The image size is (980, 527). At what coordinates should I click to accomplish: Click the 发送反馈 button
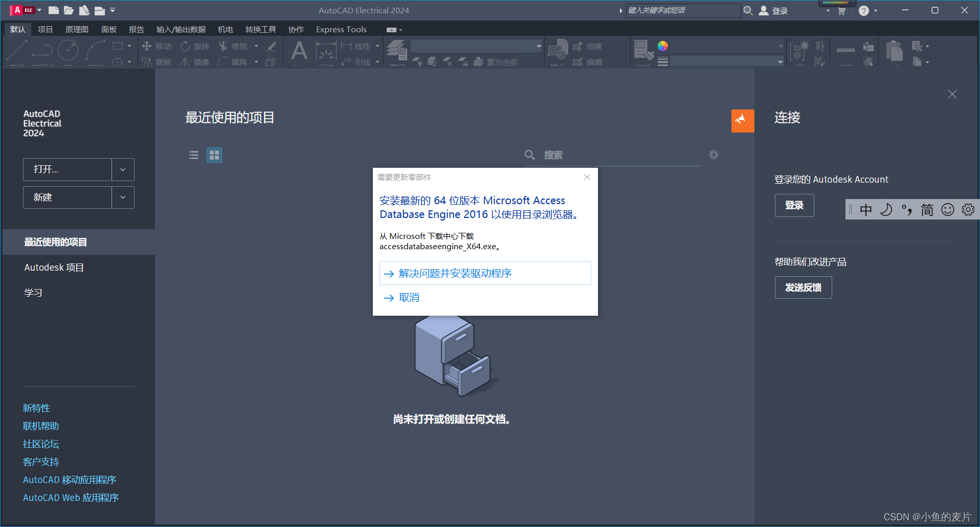click(803, 288)
